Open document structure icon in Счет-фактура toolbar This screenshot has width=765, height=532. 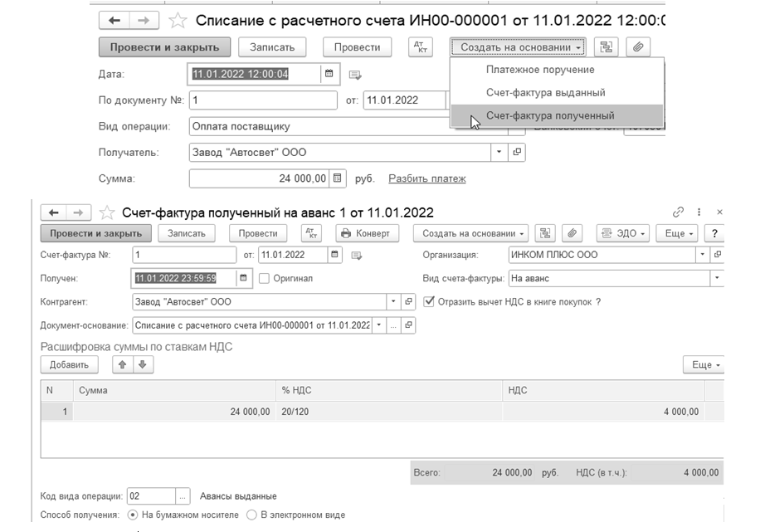[x=545, y=233]
